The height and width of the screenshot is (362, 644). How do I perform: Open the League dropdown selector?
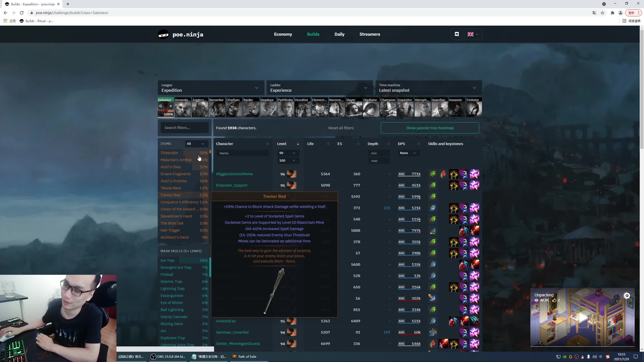[210, 87]
